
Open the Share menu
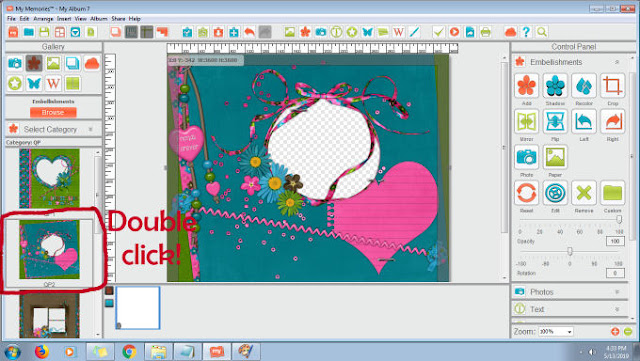(x=118, y=18)
